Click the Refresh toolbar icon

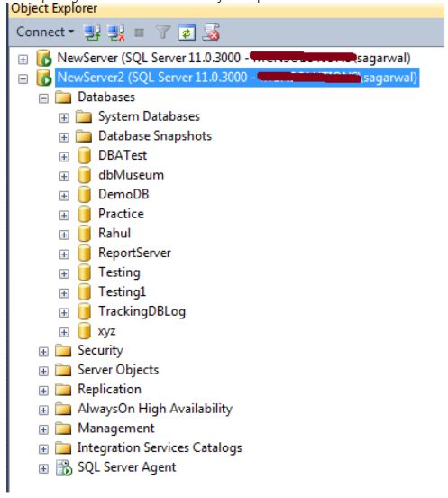(187, 32)
